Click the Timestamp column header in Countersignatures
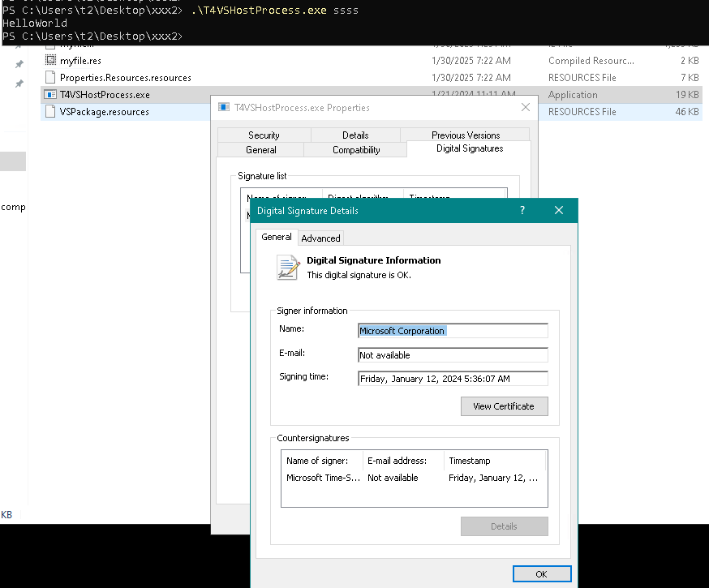This screenshot has height=588, width=709. [495, 461]
